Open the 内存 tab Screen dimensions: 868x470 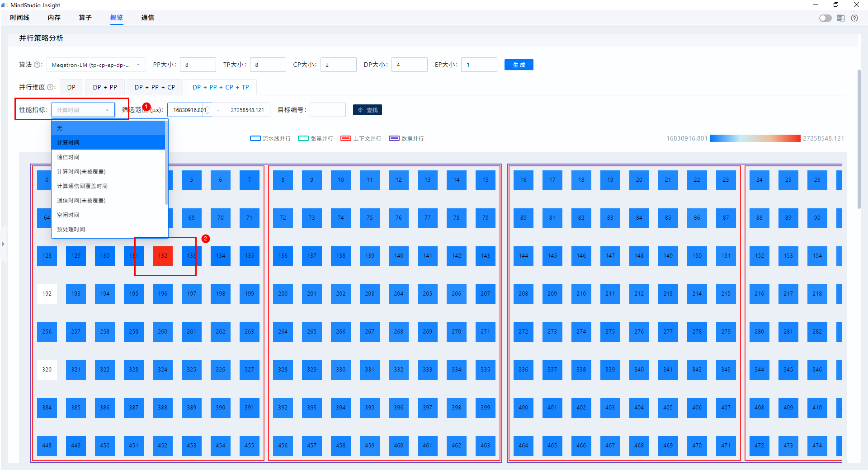pos(54,18)
